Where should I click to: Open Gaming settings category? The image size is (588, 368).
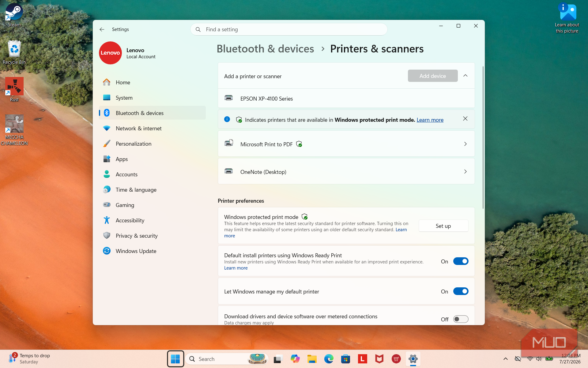pos(152,205)
